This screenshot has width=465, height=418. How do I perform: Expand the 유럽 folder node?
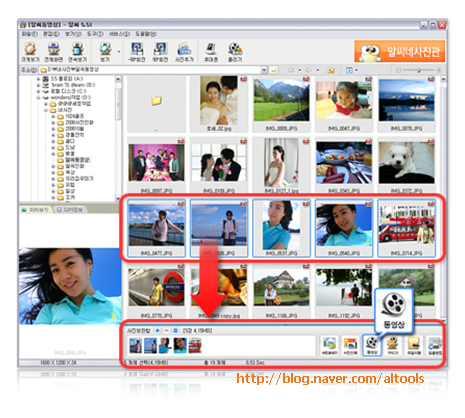(53, 185)
